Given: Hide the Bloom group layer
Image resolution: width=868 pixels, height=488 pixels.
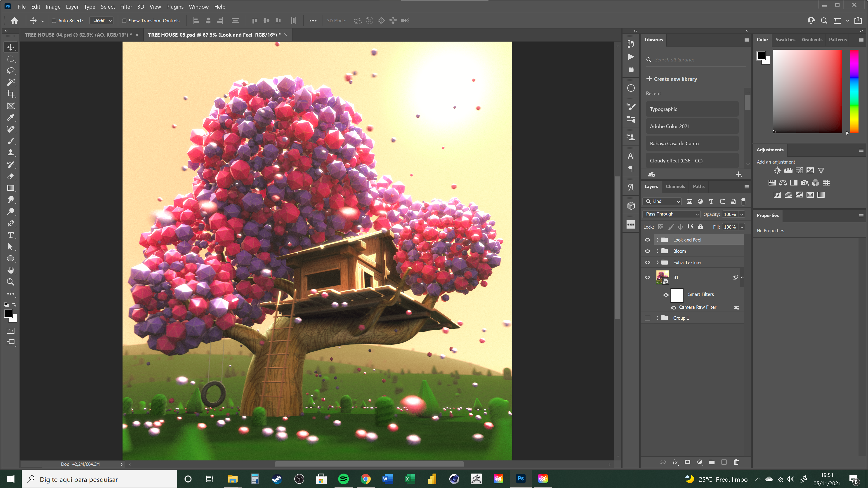Looking at the screenshot, I should click(647, 251).
